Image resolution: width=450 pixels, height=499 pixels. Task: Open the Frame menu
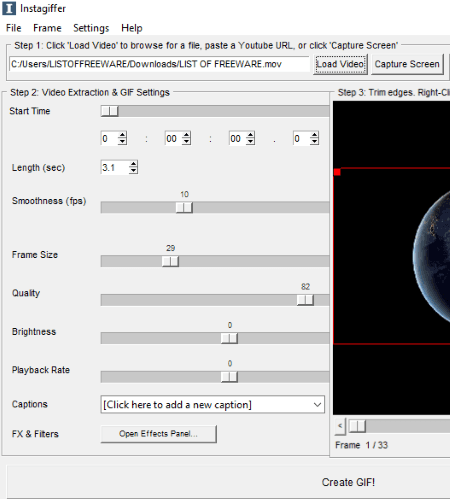coord(47,28)
